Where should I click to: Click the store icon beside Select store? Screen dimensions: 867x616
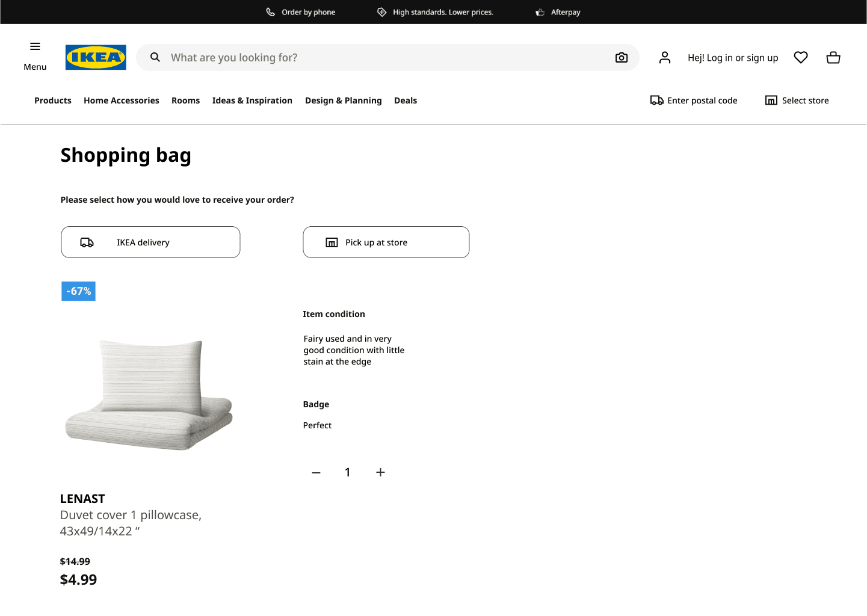point(771,100)
